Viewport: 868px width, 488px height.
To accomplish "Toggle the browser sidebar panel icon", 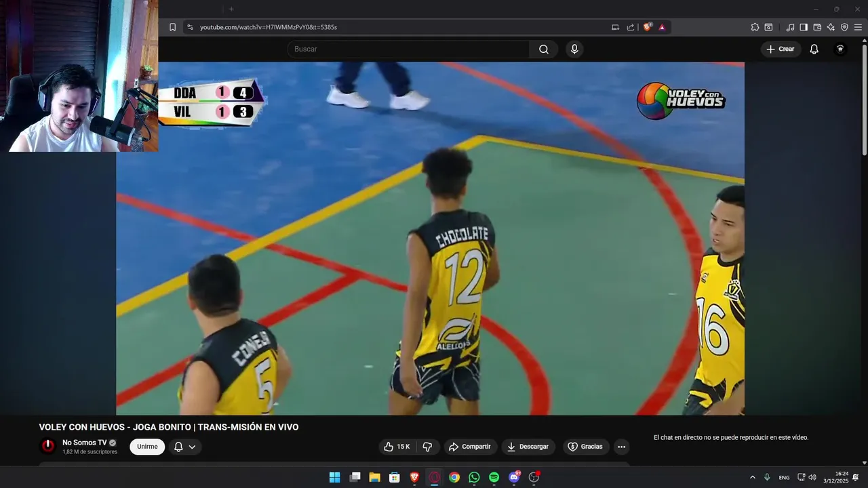I will 804,27.
